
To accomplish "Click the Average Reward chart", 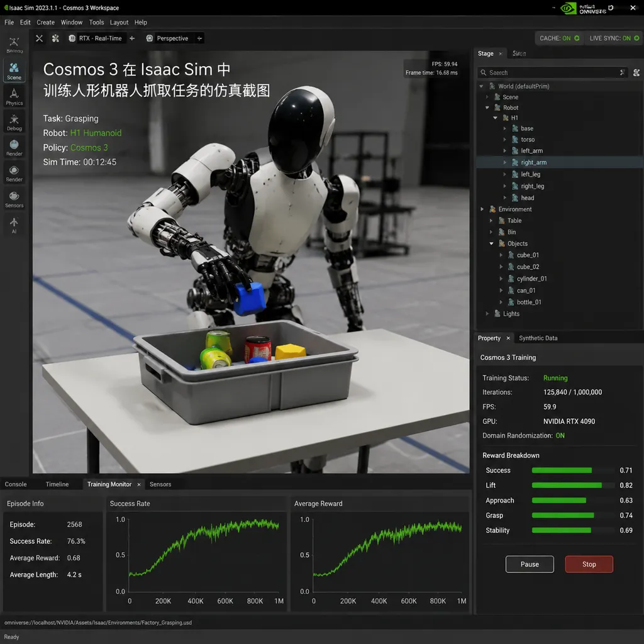I will (x=380, y=562).
